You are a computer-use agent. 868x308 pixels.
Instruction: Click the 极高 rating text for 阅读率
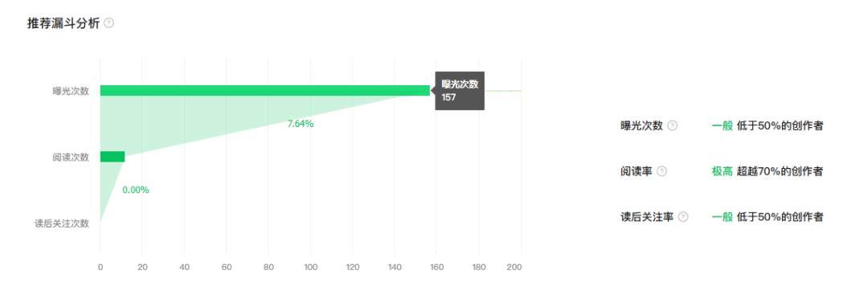tap(723, 171)
